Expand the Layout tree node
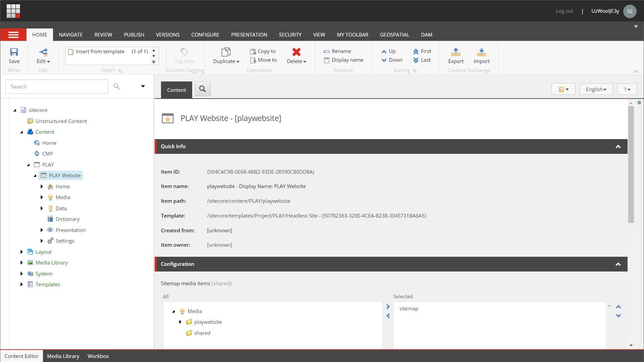Viewport: 644px width, 362px height. 21,252
